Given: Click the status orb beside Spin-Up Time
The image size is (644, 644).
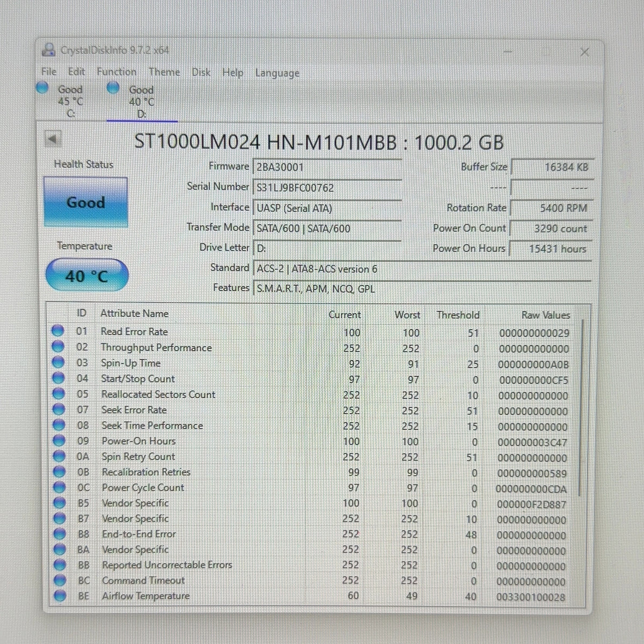Looking at the screenshot, I should (58, 362).
